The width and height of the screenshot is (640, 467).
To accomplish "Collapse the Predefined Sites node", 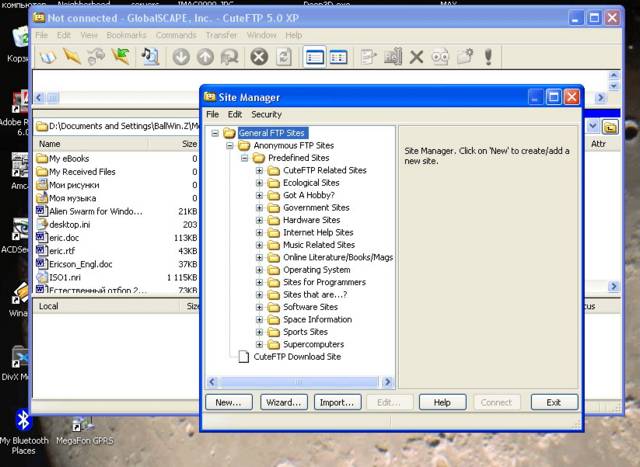I will coord(244,158).
